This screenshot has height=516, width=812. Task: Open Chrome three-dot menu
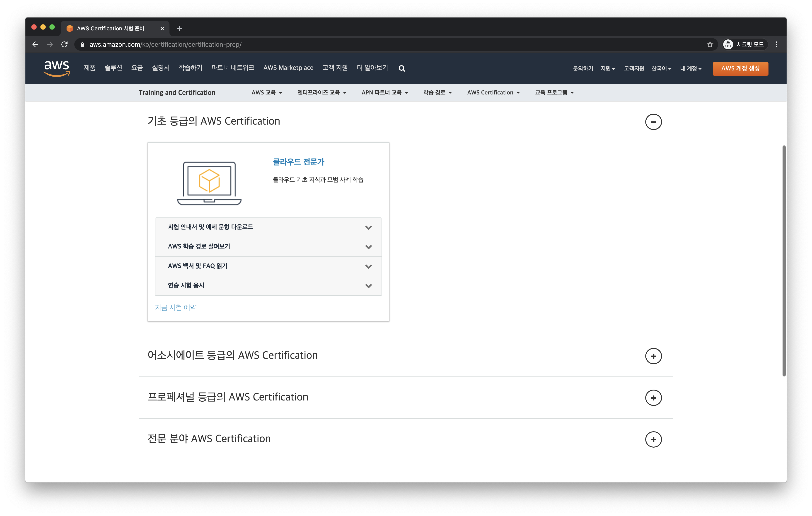point(777,44)
